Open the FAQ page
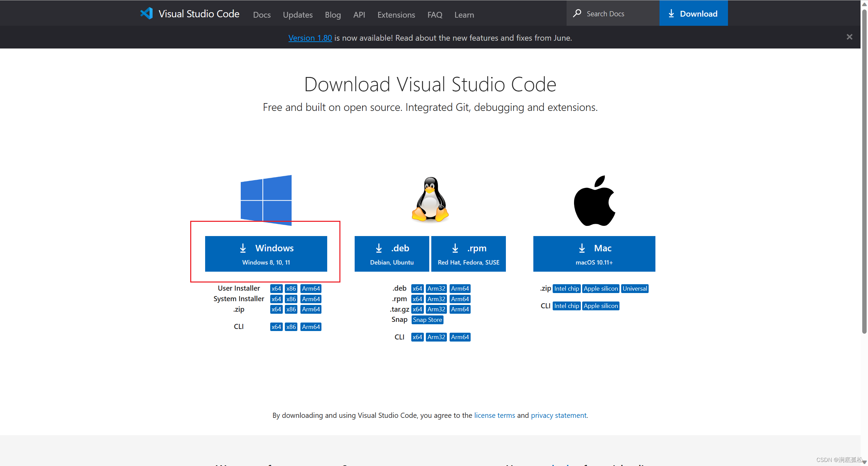This screenshot has height=466, width=868. (x=435, y=15)
